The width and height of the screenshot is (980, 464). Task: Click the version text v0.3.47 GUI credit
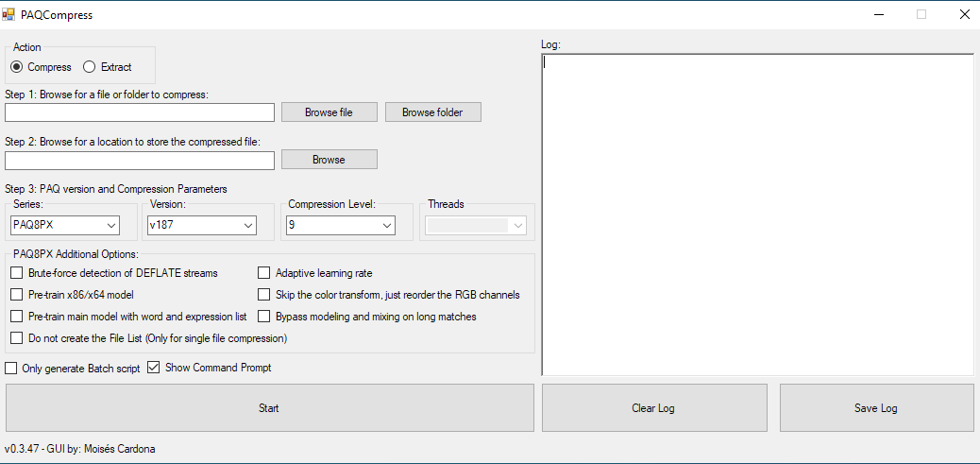pyautogui.click(x=80, y=449)
